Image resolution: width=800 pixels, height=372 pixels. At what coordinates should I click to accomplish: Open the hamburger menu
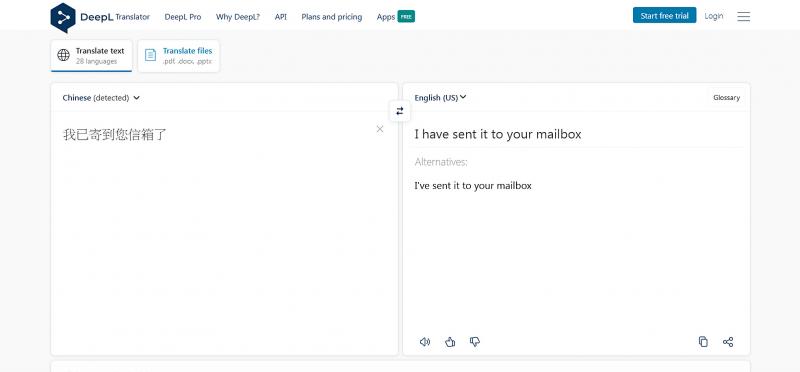click(x=743, y=16)
